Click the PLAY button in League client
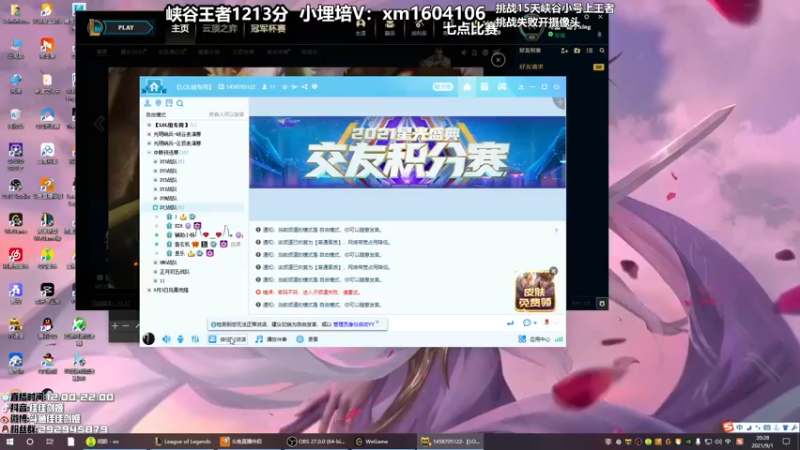The width and height of the screenshot is (800, 450). click(128, 28)
